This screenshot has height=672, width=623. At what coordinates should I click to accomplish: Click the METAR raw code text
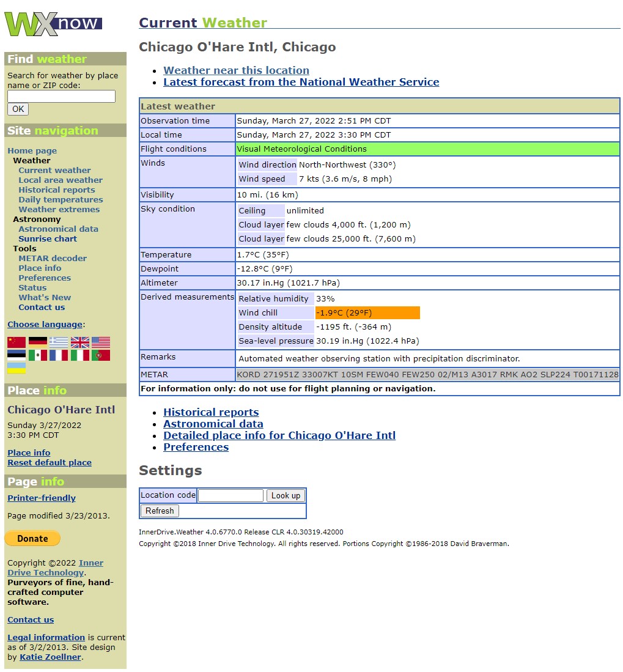coord(427,375)
